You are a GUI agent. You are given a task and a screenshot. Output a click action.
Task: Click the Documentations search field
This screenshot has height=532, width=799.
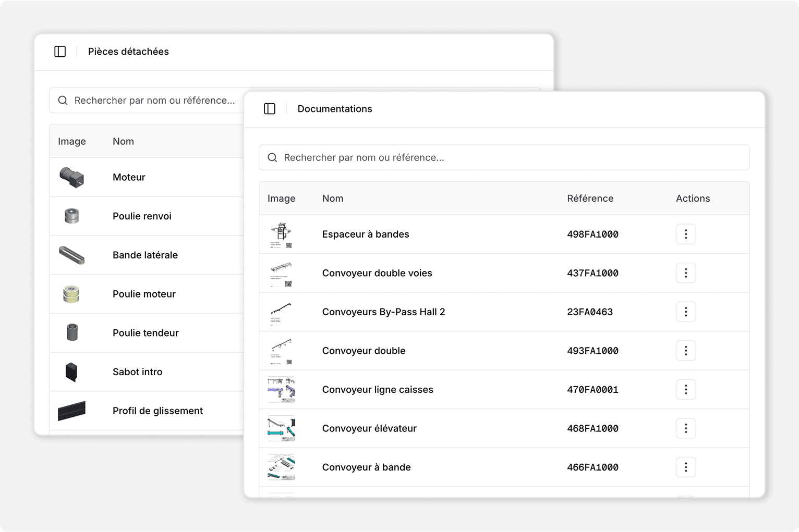point(511,158)
